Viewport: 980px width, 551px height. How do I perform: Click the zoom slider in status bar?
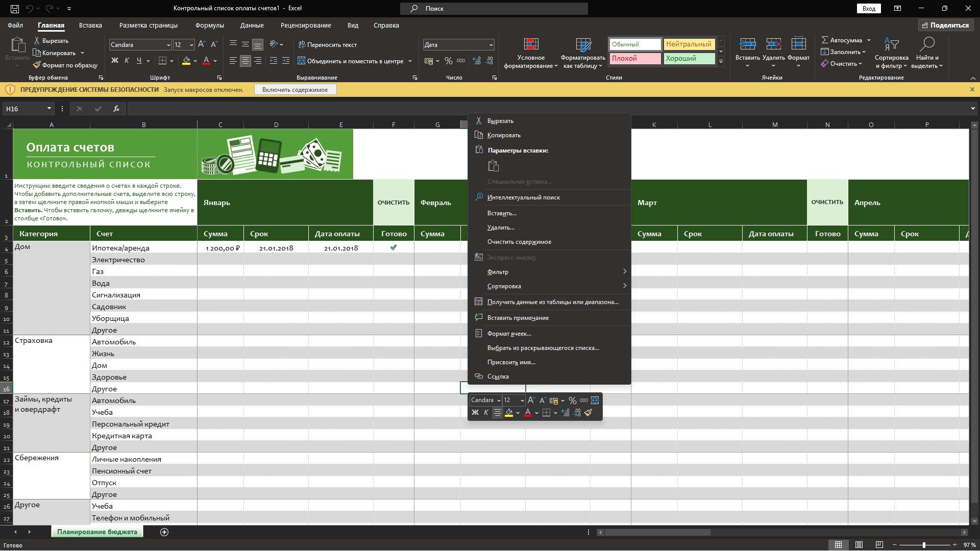[x=924, y=545]
